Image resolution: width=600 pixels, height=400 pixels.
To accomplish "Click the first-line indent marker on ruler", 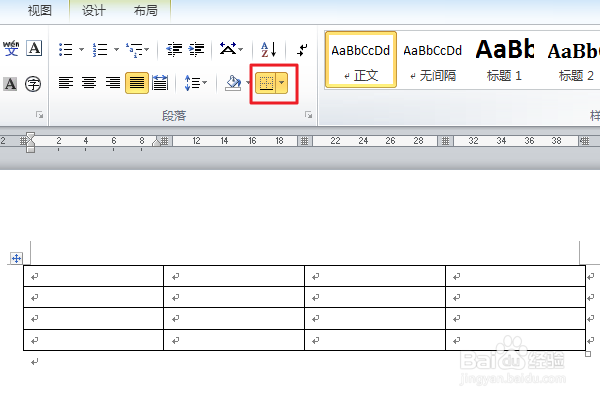I will click(x=30, y=137).
